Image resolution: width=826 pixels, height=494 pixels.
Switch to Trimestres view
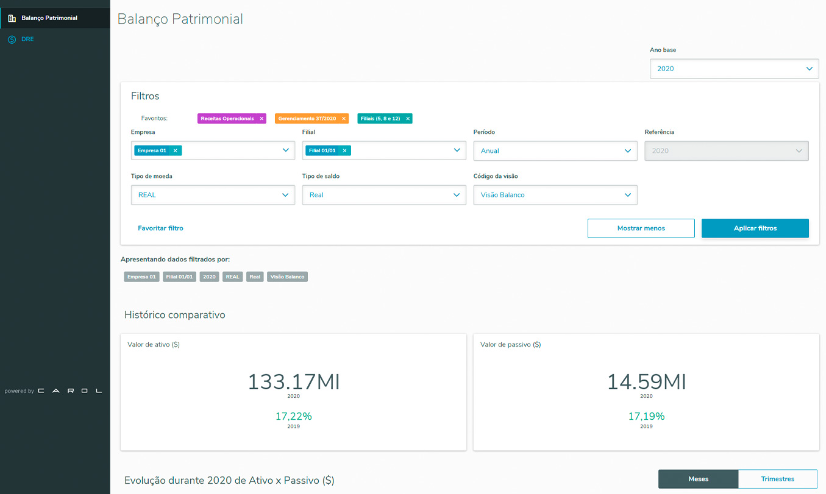click(777, 479)
